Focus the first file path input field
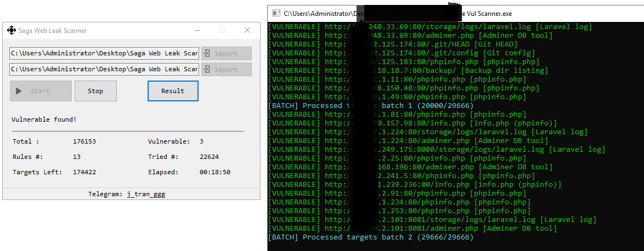This screenshot has height=251, width=644. coord(104,53)
